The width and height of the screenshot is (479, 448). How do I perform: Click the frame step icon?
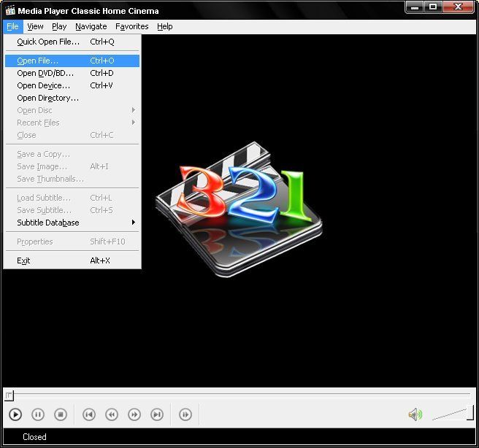[x=185, y=414]
